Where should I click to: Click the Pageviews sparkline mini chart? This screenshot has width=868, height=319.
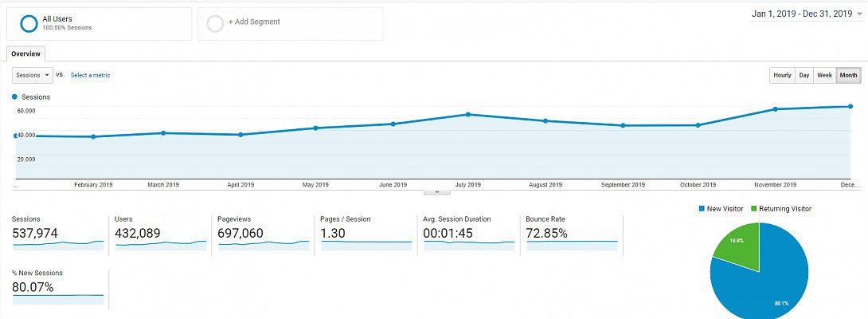click(x=263, y=244)
